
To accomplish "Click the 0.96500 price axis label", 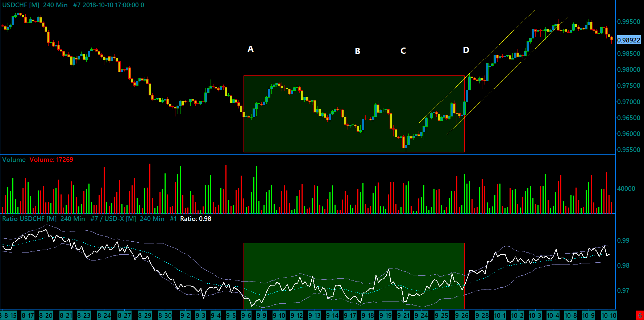I will 629,118.
